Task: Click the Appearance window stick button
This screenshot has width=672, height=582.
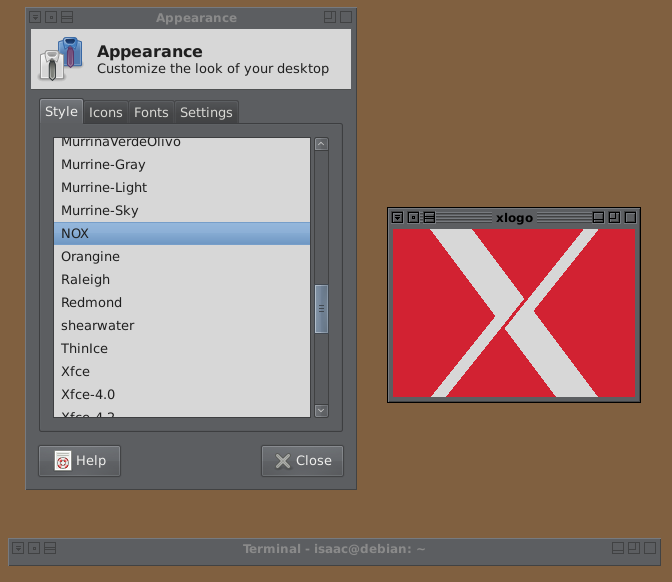Action: [x=51, y=17]
